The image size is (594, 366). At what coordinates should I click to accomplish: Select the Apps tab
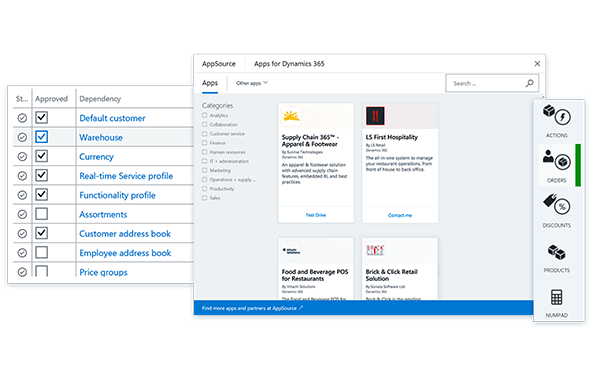(x=210, y=83)
